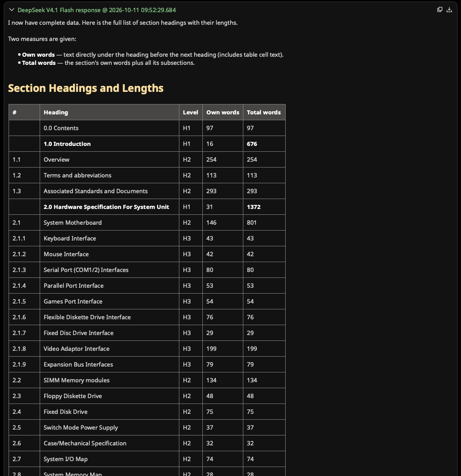This screenshot has width=461, height=476.
Task: Click section number 2.7
Action: pos(17,459)
